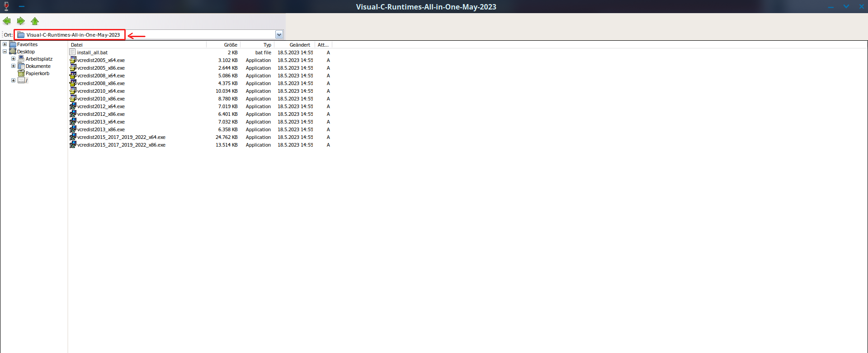Click the install_all.bat file icon
Screen dimensions: 868x353
click(72, 52)
